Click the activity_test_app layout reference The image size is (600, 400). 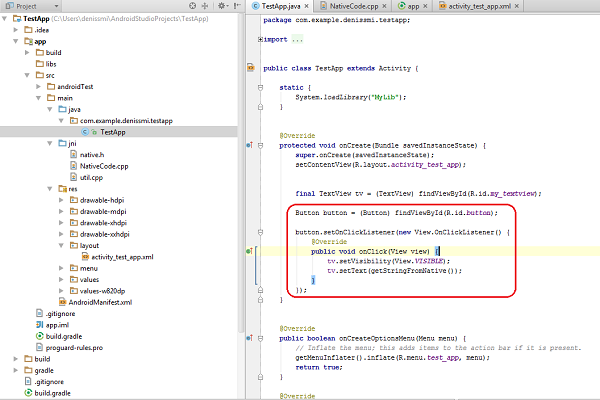pos(425,165)
